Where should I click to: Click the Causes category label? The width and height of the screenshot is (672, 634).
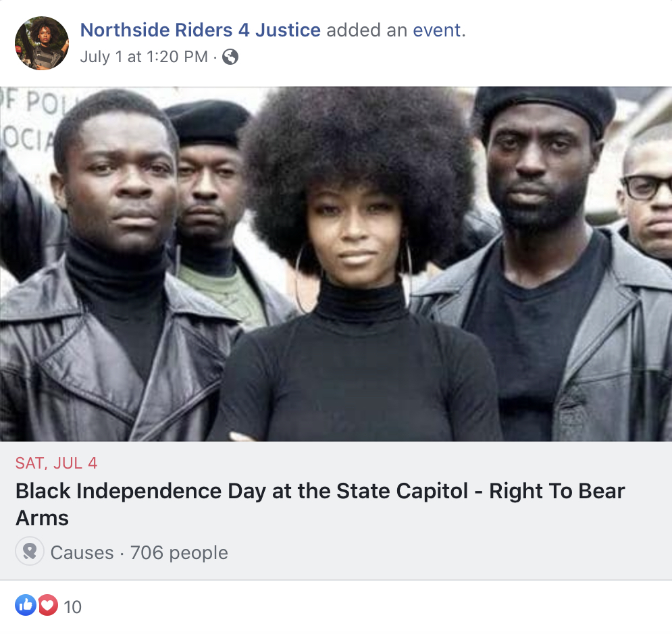(82, 552)
